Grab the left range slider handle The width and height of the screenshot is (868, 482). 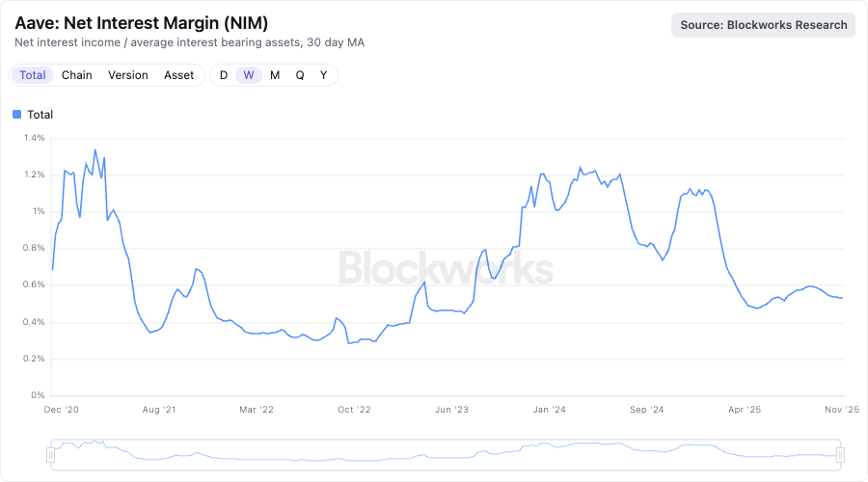point(51,455)
